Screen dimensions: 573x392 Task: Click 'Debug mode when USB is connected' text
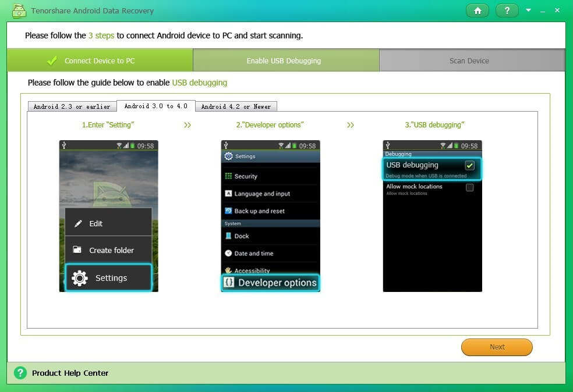(x=426, y=176)
